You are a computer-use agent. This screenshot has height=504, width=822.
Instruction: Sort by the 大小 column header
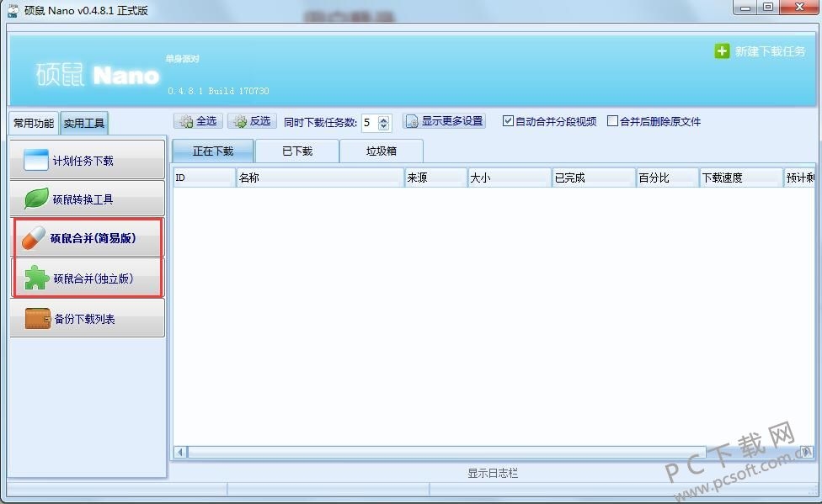click(x=509, y=178)
